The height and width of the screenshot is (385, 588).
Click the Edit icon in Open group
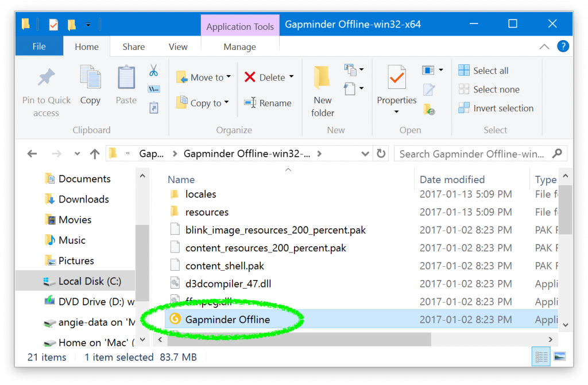(428, 90)
